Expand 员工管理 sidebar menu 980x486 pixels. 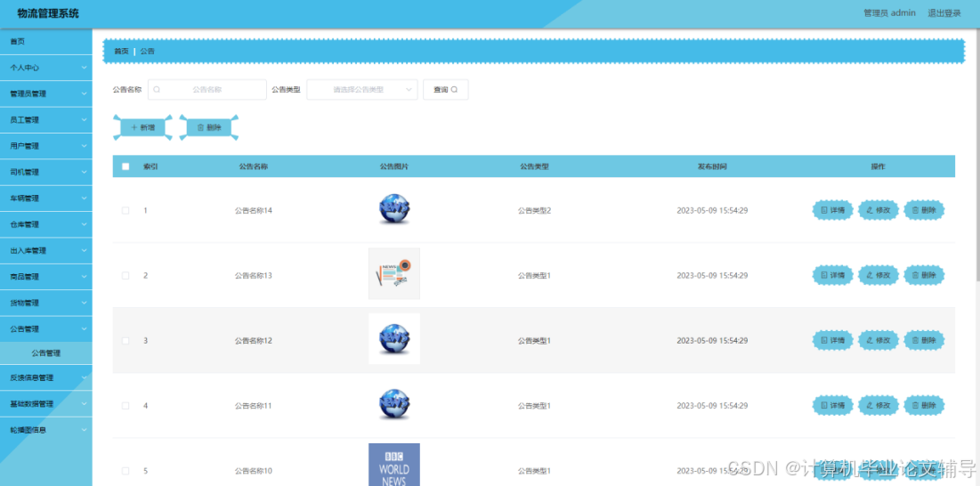point(45,120)
